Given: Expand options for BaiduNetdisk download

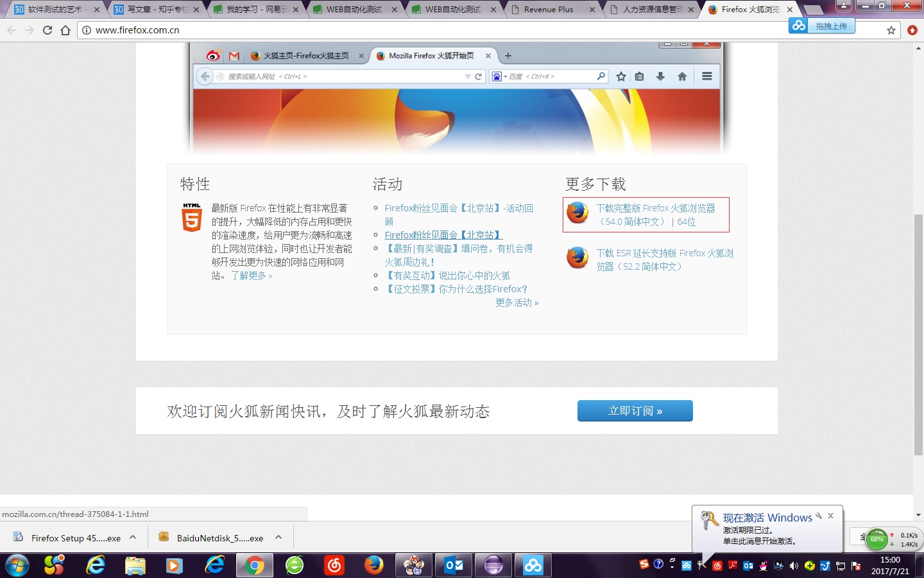Looking at the screenshot, I should point(278,538).
